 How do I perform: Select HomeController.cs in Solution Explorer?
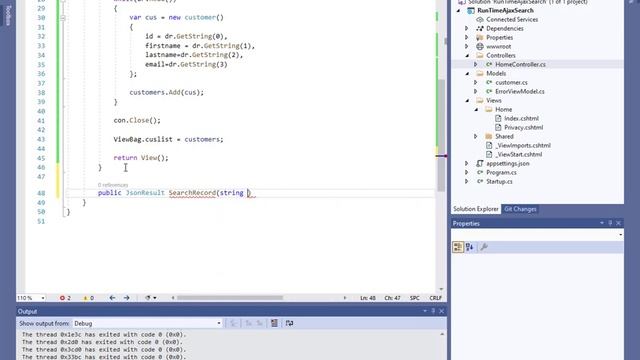pos(520,64)
